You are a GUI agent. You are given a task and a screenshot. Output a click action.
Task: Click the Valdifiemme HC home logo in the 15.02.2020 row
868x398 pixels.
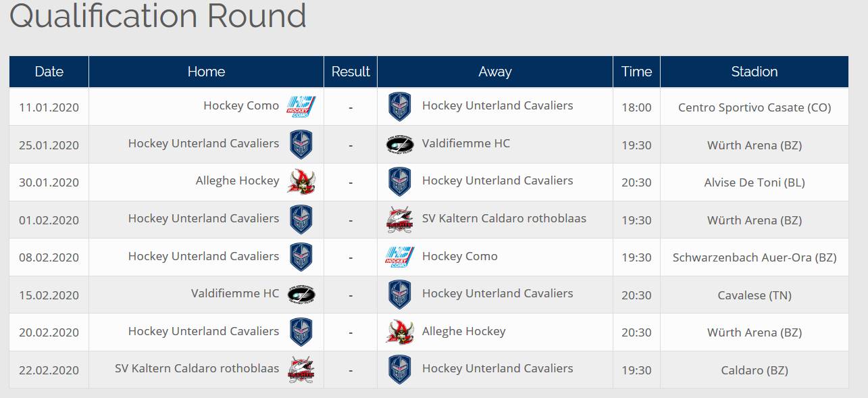(301, 295)
